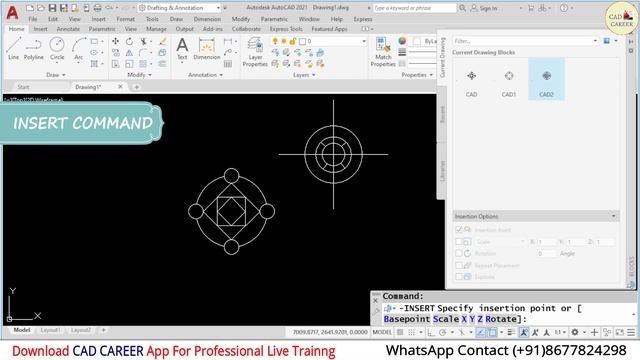The image size is (640, 360).
Task: Click the Rotate tool in Modify panel
Action: pos(129,41)
